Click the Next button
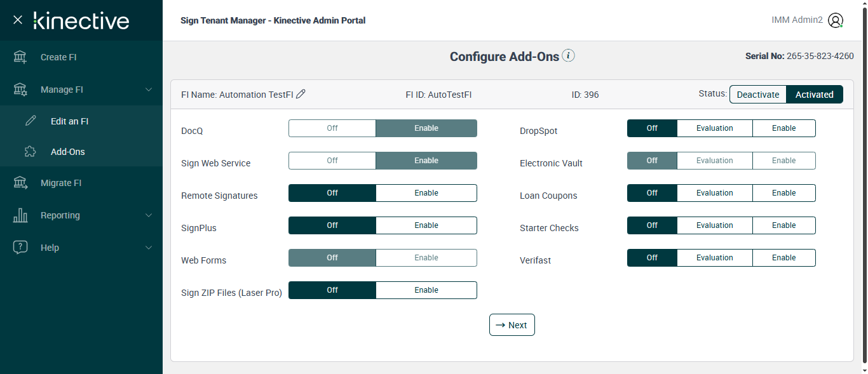The image size is (868, 374). point(512,325)
